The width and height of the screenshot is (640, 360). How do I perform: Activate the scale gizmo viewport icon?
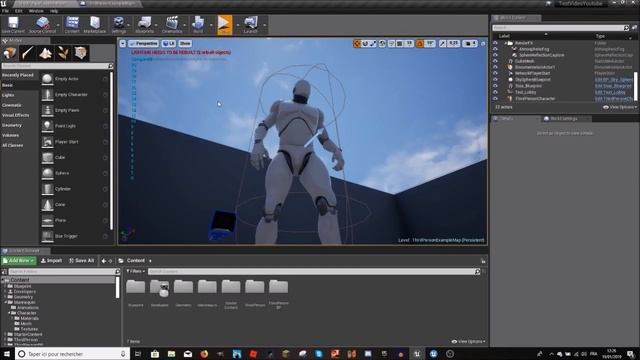tap(373, 43)
